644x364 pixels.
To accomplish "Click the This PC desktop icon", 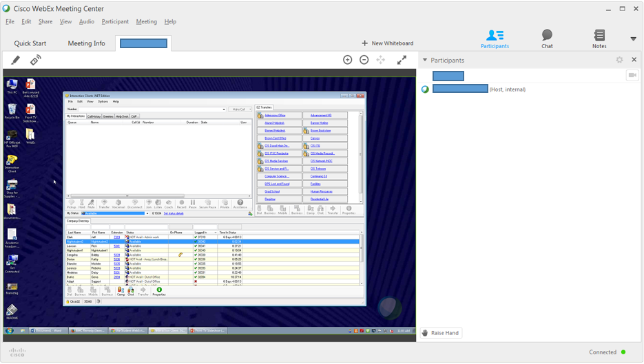I will (12, 87).
